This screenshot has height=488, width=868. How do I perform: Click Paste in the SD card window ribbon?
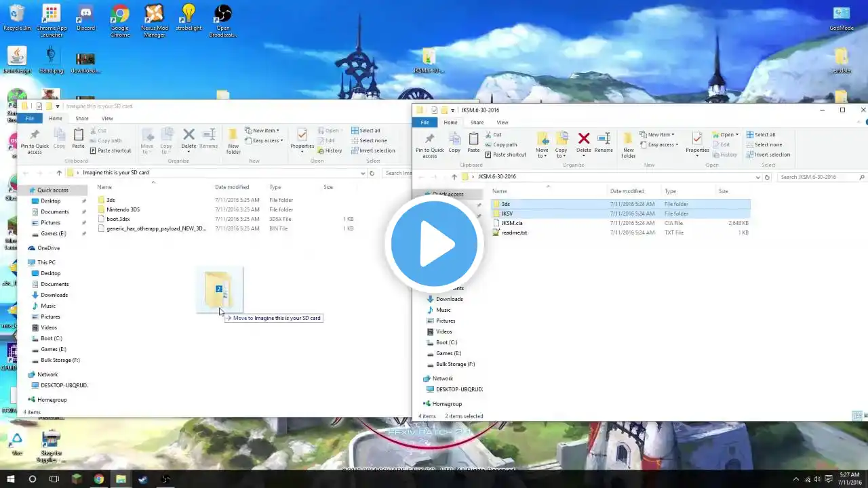click(x=79, y=138)
